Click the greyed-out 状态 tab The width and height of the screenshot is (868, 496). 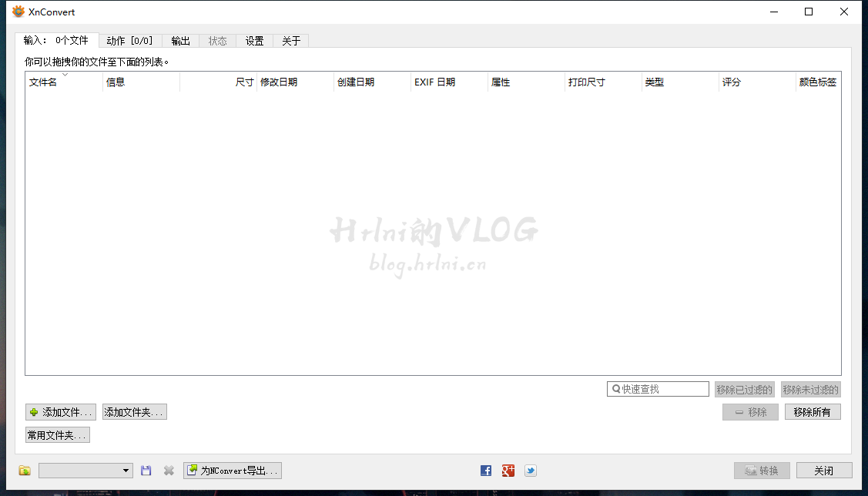click(x=217, y=41)
